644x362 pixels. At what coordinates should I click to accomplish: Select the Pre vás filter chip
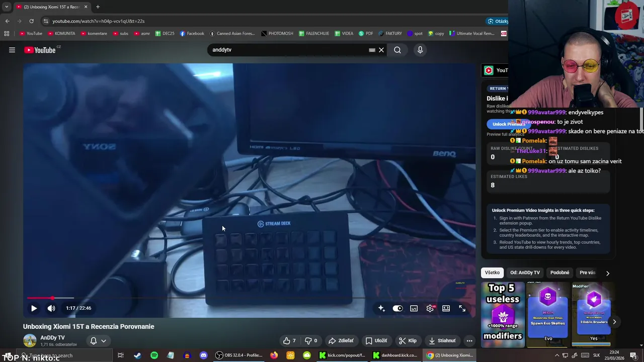click(x=587, y=273)
